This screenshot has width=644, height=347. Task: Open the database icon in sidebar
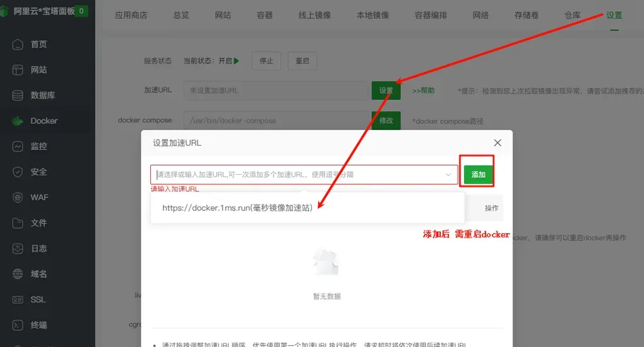pyautogui.click(x=18, y=96)
